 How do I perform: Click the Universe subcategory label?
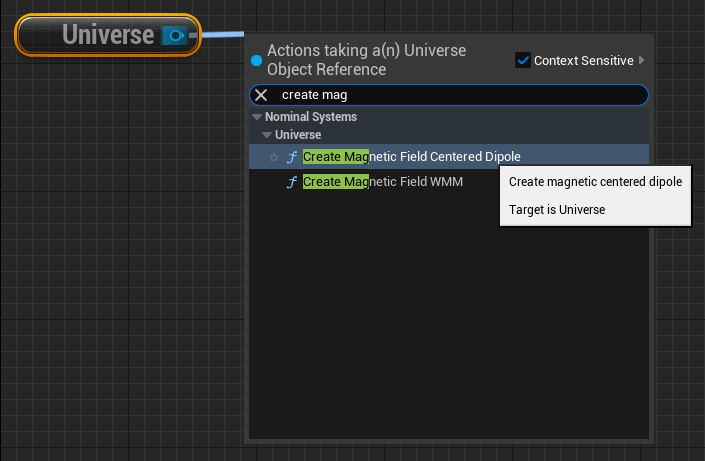[298, 135]
